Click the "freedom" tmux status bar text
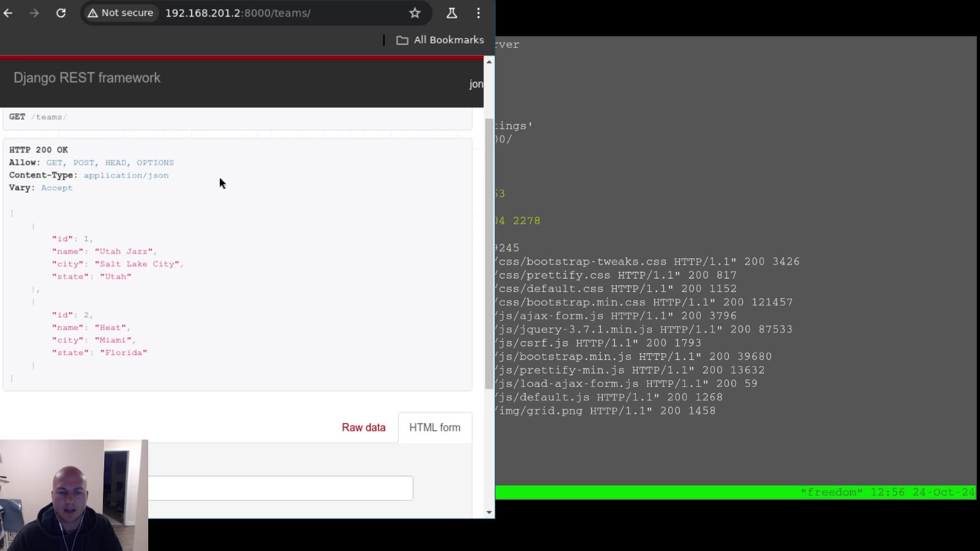The height and width of the screenshot is (551, 980). pyautogui.click(x=832, y=492)
